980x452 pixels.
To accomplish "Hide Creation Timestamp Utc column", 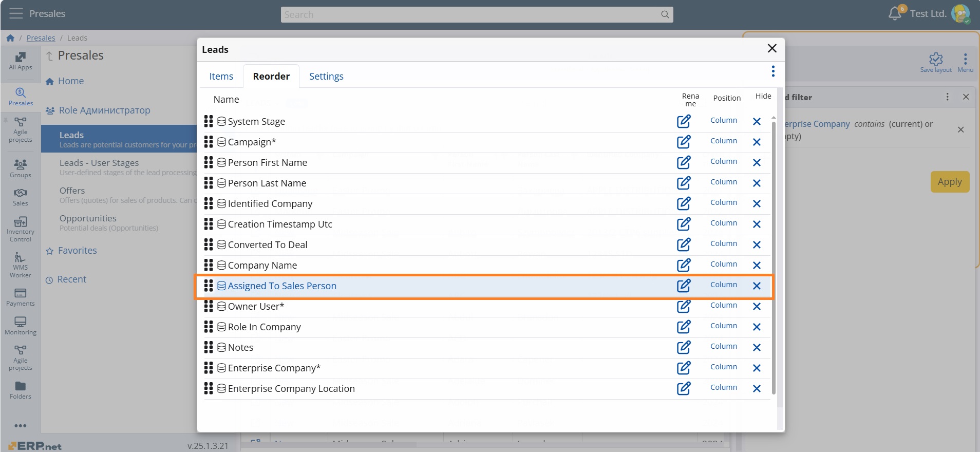I will click(x=757, y=224).
